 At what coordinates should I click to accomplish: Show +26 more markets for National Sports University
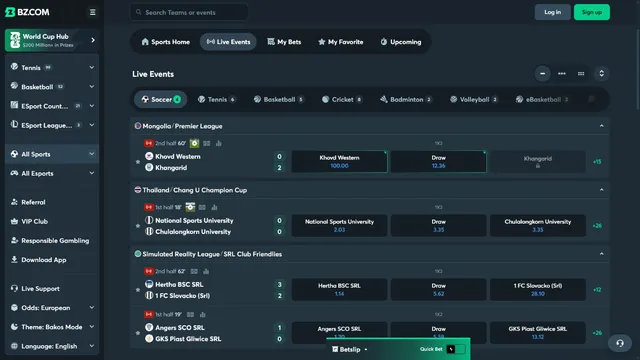coord(597,226)
